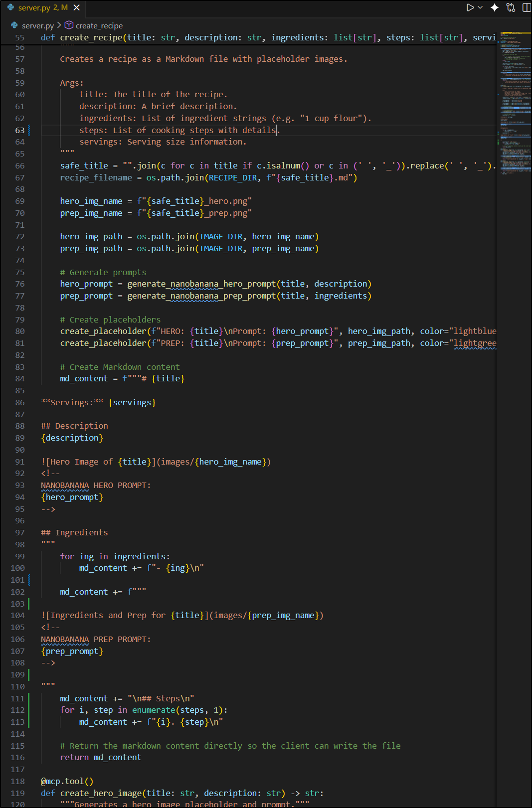Click line number 118 before @mcp.tool
The width and height of the screenshot is (532, 808).
point(17,781)
